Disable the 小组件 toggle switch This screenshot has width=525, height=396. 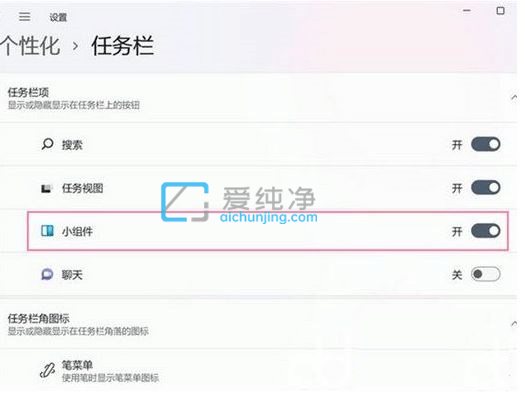(486, 231)
